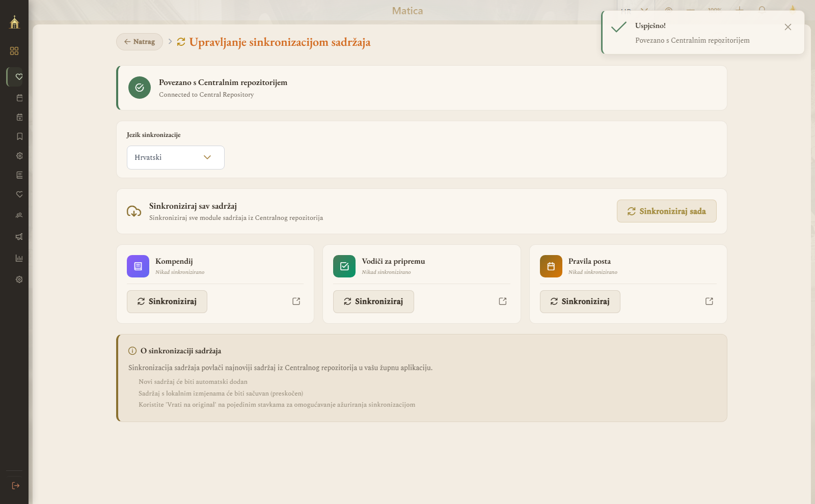Open the dashboard grid icon in sidebar
815x504 pixels.
pyautogui.click(x=14, y=51)
